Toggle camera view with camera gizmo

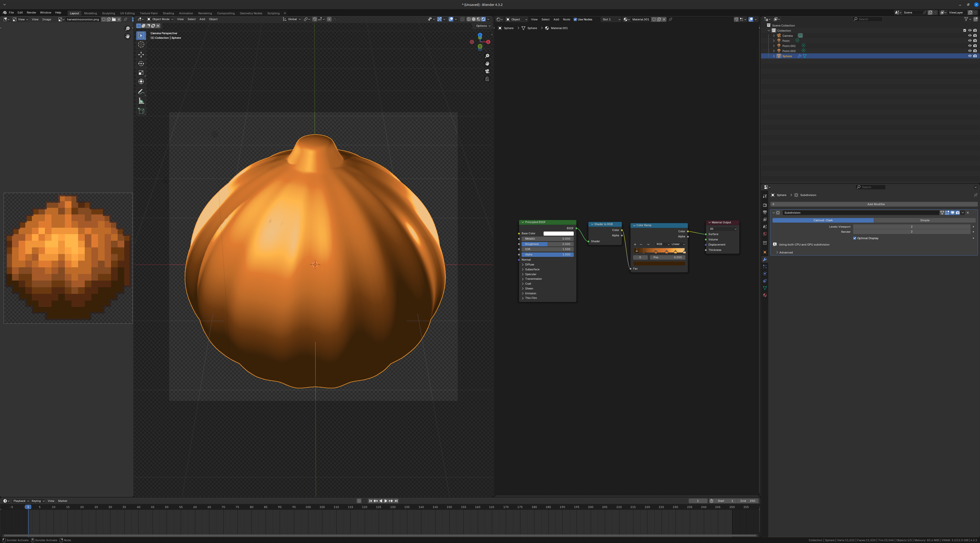[x=487, y=71]
